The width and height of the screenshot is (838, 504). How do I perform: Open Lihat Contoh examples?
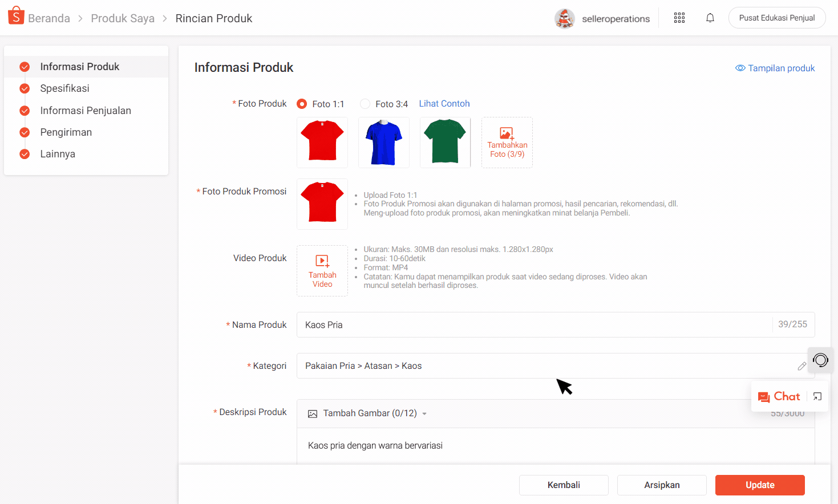pyautogui.click(x=444, y=103)
